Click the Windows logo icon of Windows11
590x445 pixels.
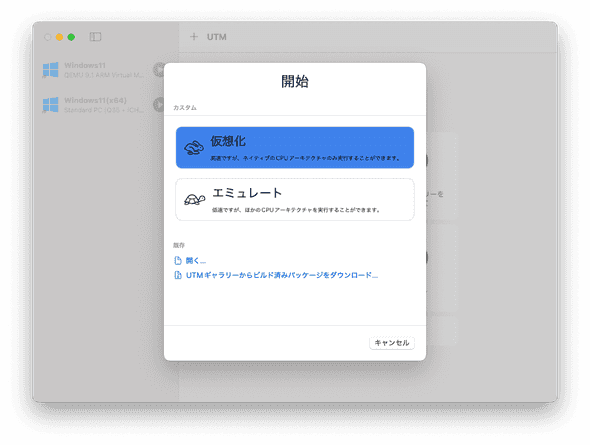(x=50, y=70)
